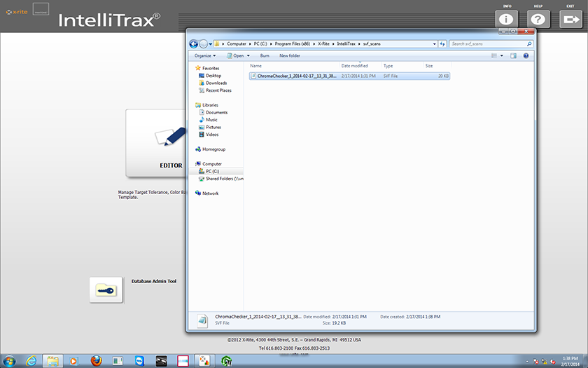The image size is (588, 368).
Task: Expand the address bar history dropdown
Action: pos(434,44)
